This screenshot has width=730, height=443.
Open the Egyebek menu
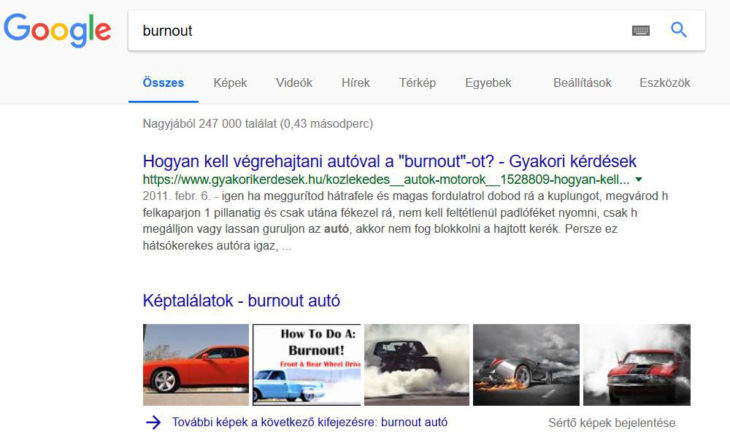click(488, 83)
